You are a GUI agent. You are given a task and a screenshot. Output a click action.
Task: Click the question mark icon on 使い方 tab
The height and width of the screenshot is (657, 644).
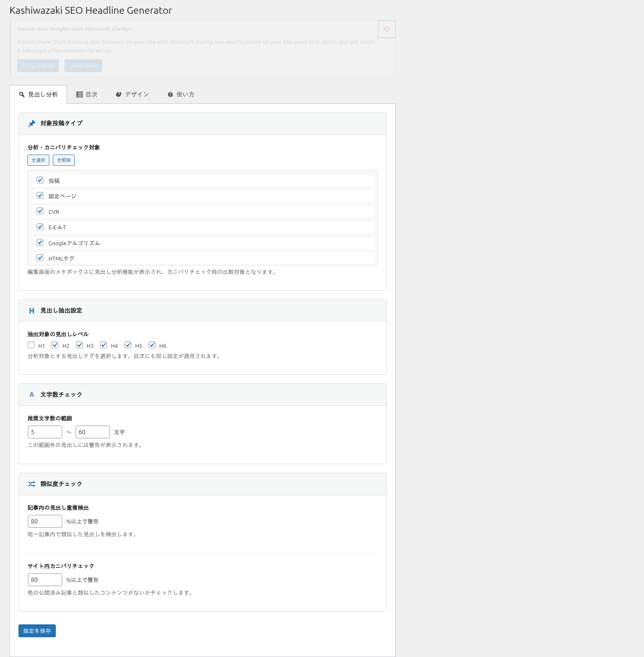click(x=170, y=94)
